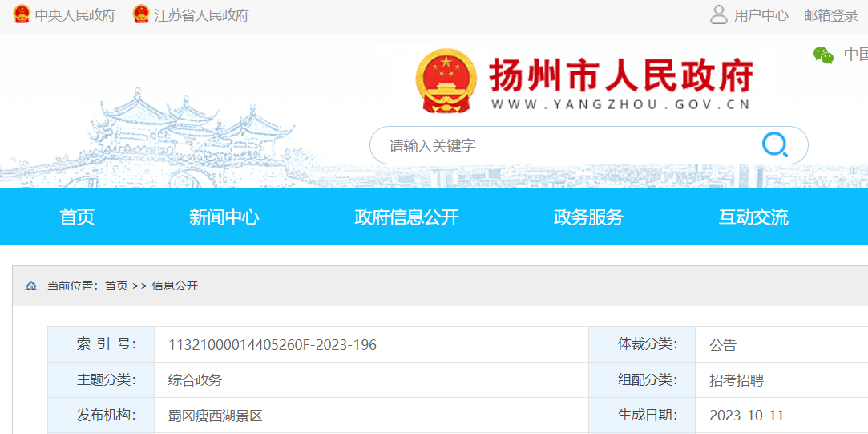Click 首页 in the breadcrumb
The image size is (868, 434).
116,286
